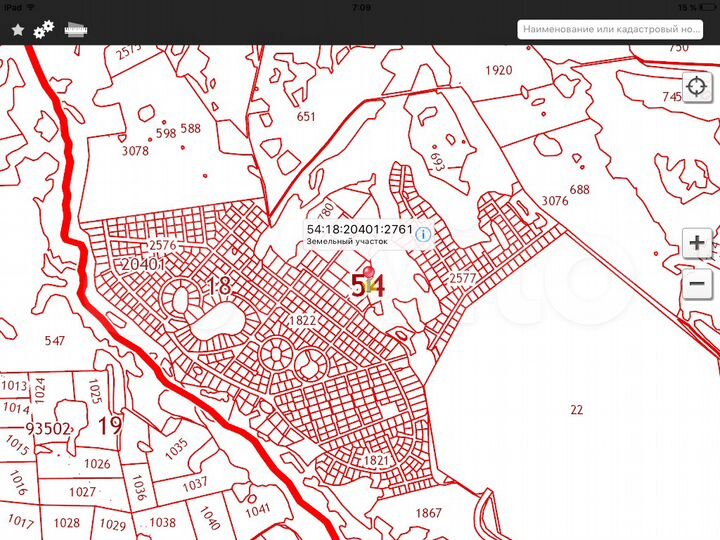
Task: Open settings via the gears icon
Action: click(44, 29)
